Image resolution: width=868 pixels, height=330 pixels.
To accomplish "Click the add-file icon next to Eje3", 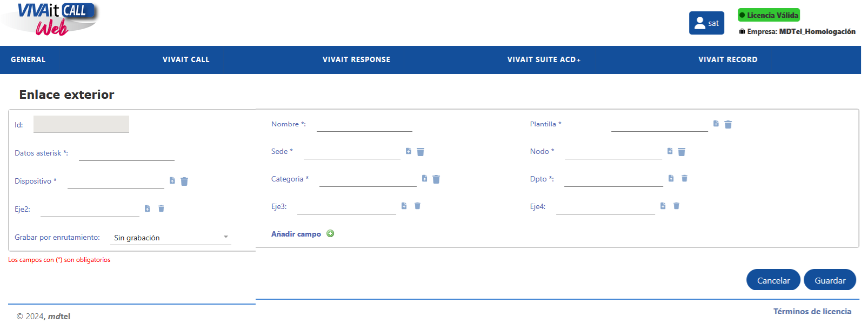I will point(404,206).
